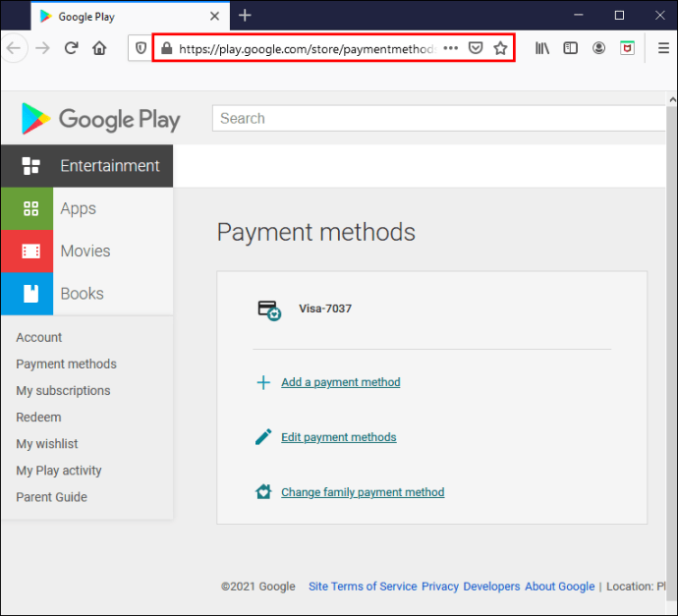Open My Play activity

59,471
